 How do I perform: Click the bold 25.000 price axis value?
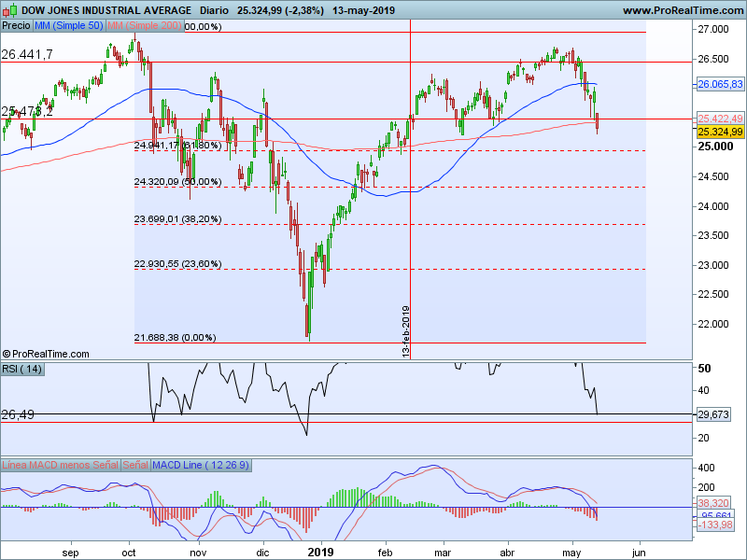(715, 147)
